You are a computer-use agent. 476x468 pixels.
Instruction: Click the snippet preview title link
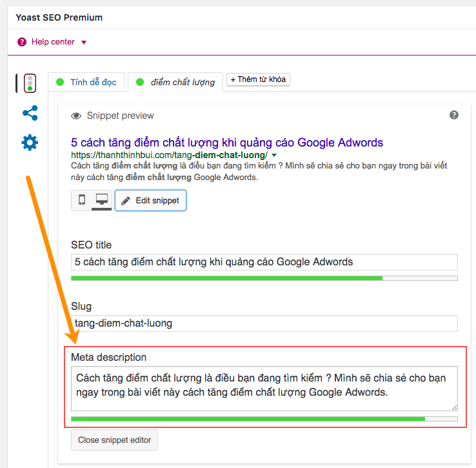click(227, 142)
